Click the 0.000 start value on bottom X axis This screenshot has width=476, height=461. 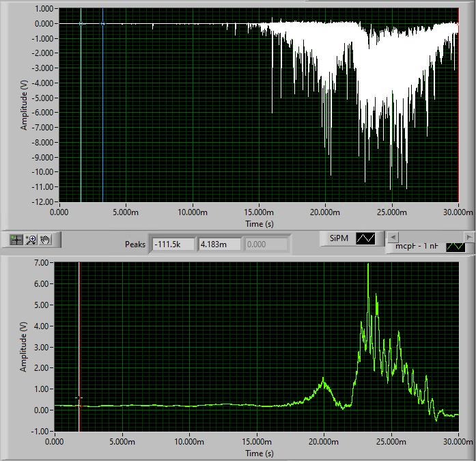(x=55, y=442)
